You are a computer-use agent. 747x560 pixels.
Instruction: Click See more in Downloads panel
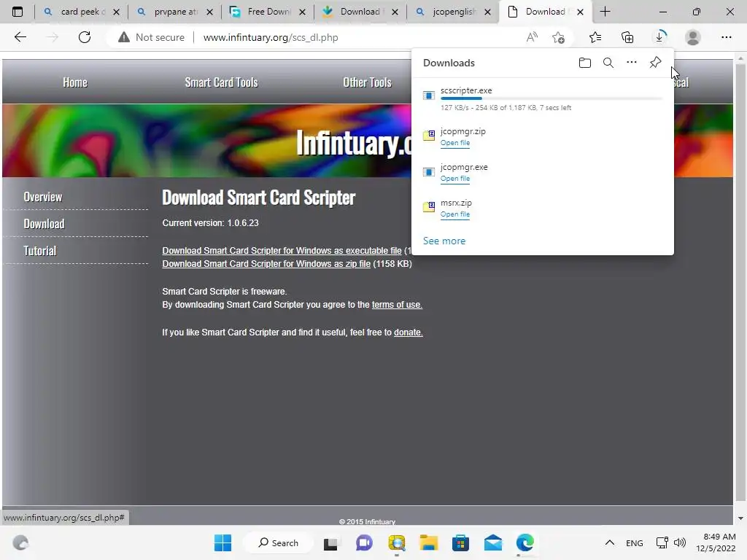[x=444, y=241]
